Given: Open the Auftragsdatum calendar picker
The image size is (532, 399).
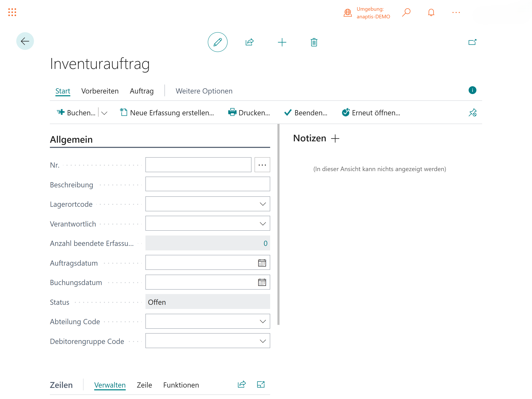Looking at the screenshot, I should point(262,263).
